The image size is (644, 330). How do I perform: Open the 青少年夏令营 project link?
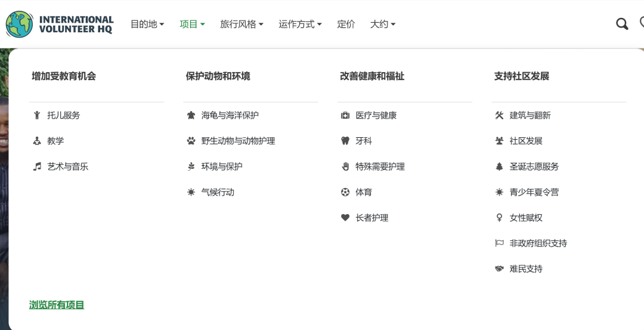point(534,192)
